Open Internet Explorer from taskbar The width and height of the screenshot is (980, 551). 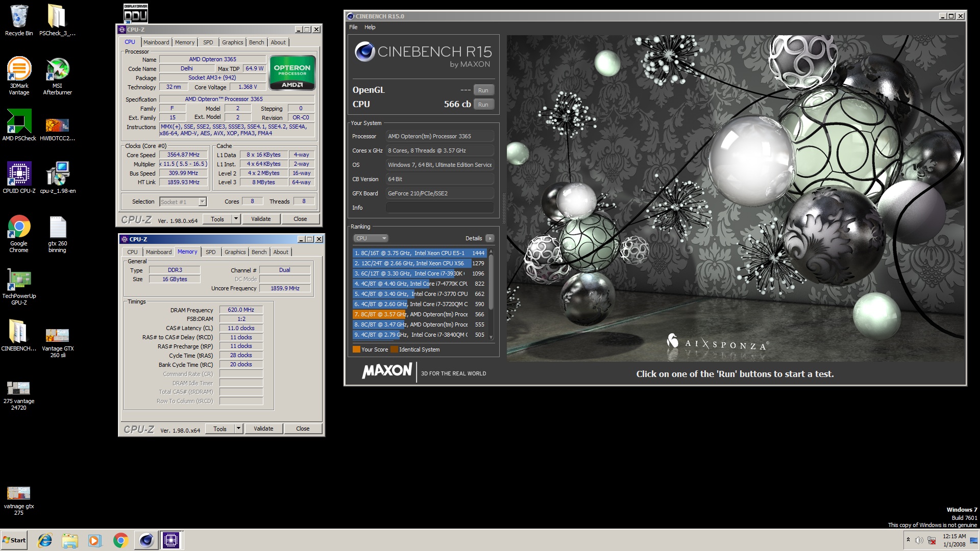[x=45, y=540]
